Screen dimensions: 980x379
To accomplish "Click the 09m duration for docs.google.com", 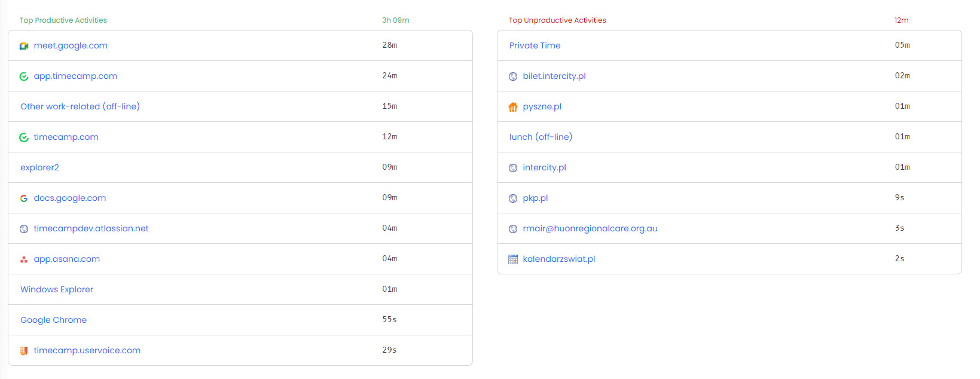I will [x=390, y=197].
